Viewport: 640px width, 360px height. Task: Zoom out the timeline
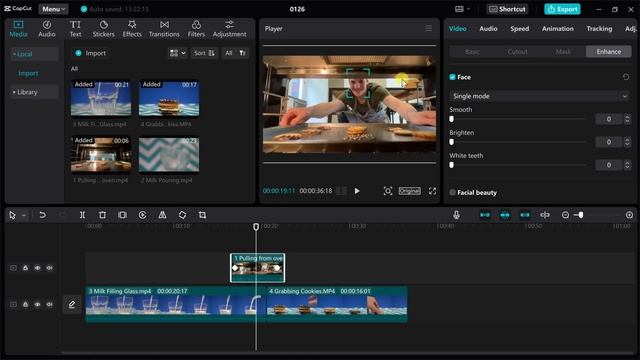pyautogui.click(x=565, y=215)
